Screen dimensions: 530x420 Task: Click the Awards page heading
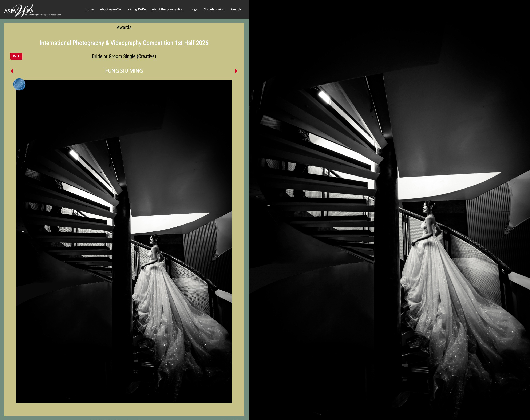124,27
